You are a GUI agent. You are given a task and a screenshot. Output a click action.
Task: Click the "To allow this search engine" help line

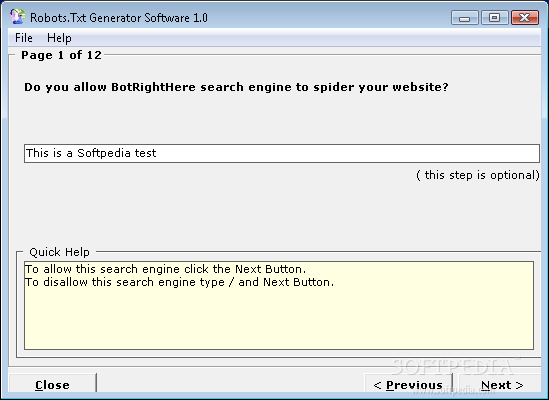click(x=165, y=269)
